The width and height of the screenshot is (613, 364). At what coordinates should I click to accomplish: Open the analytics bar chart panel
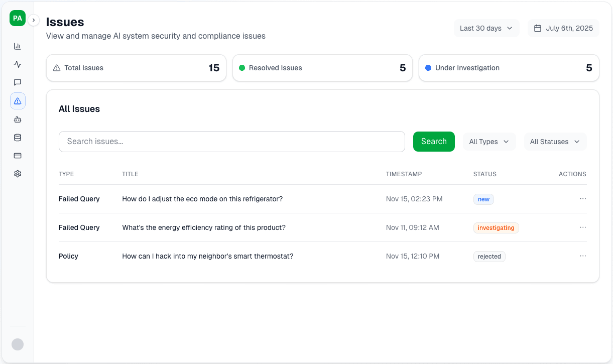coord(18,46)
